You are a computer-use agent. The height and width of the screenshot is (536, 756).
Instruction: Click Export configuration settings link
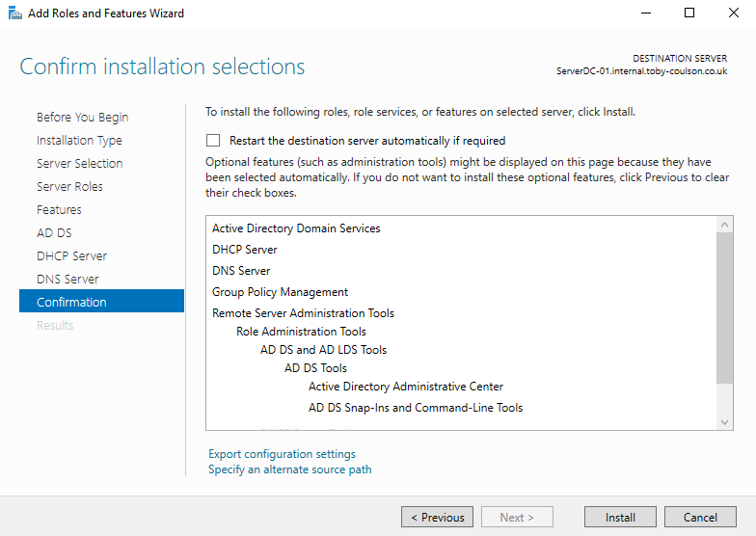point(282,454)
